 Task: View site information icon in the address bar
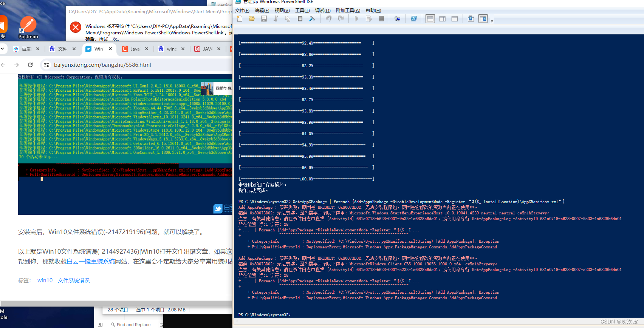click(46, 65)
